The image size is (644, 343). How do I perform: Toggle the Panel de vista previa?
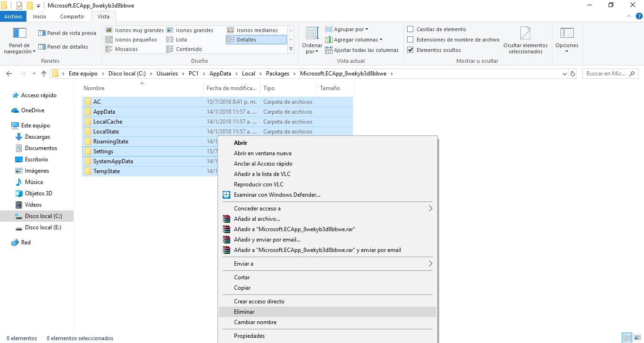click(67, 33)
